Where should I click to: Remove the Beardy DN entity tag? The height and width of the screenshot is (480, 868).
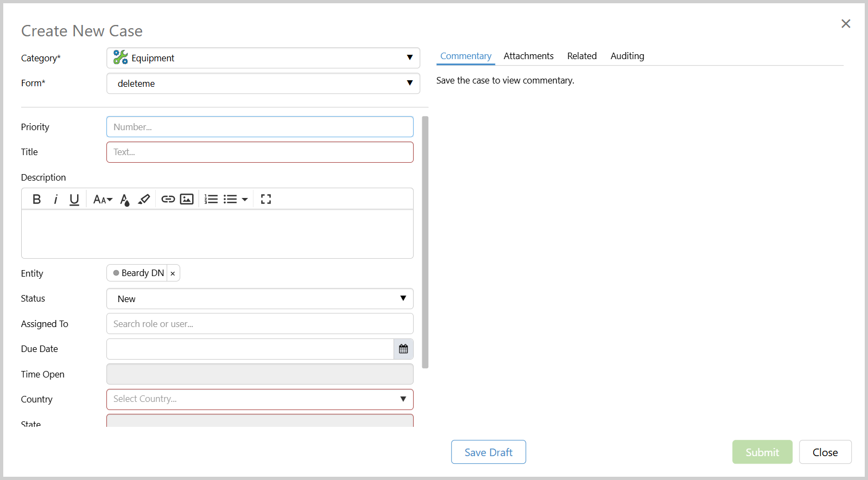pos(173,273)
